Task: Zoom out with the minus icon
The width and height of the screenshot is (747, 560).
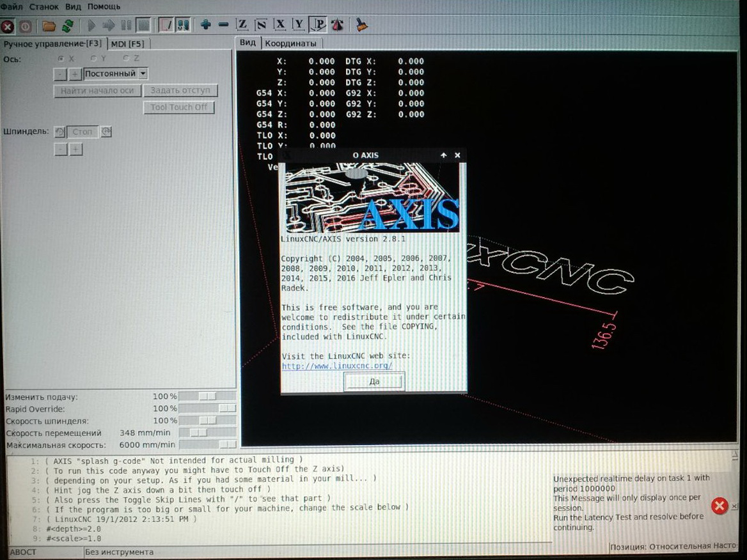Action: click(223, 24)
